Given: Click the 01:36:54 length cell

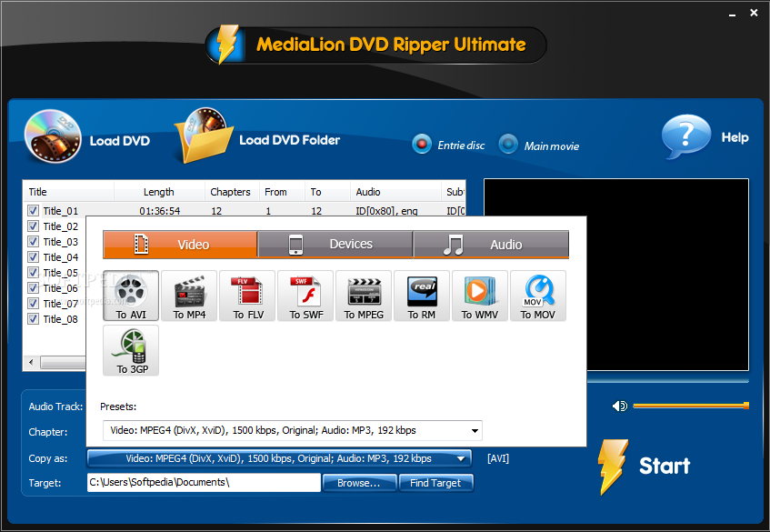Looking at the screenshot, I should 160,211.
